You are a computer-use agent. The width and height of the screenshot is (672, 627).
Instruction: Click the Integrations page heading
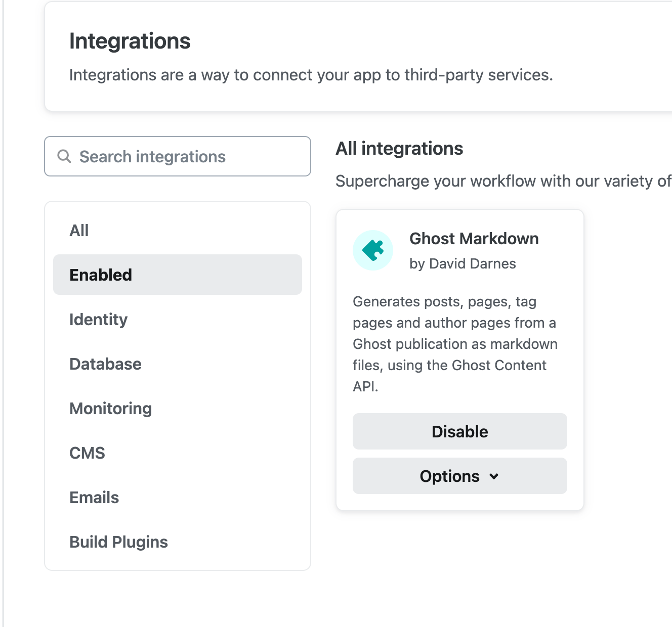click(130, 41)
